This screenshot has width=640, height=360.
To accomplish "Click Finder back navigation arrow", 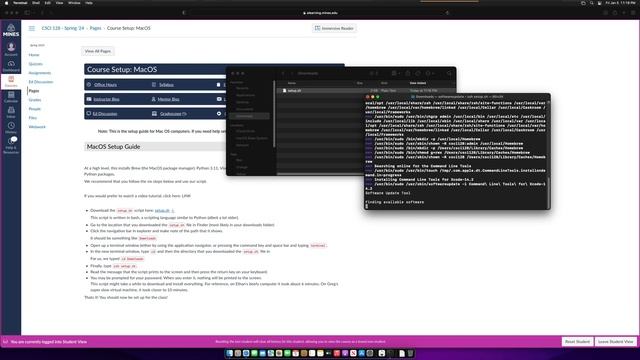I will pos(283,73).
